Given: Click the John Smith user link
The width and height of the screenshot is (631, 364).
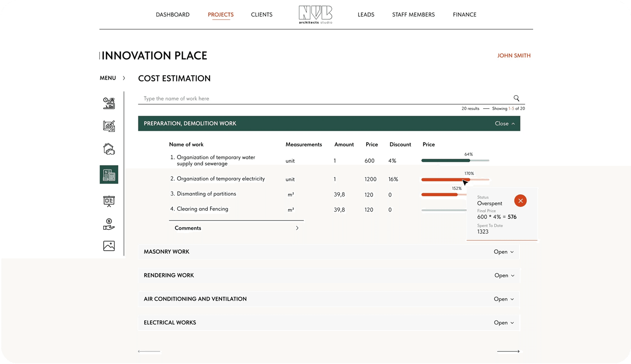Looking at the screenshot, I should pos(514,55).
